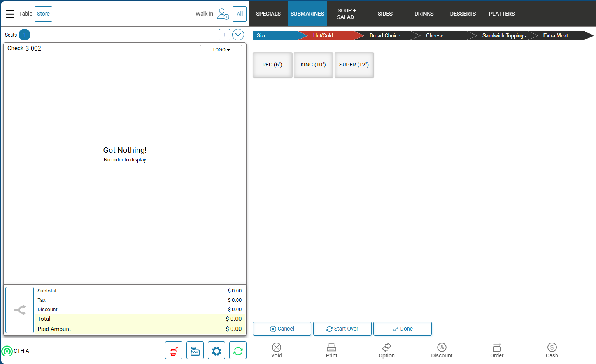Open the SIDES category tab
The width and height of the screenshot is (596, 364).
385,14
